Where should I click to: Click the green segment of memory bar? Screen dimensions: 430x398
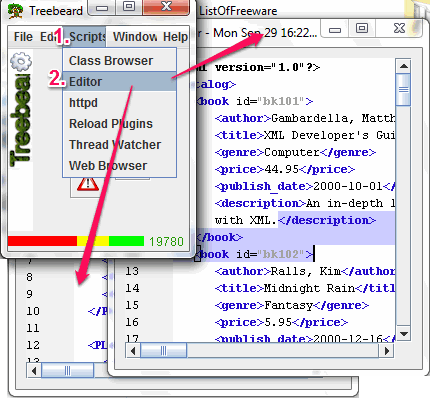[126, 241]
